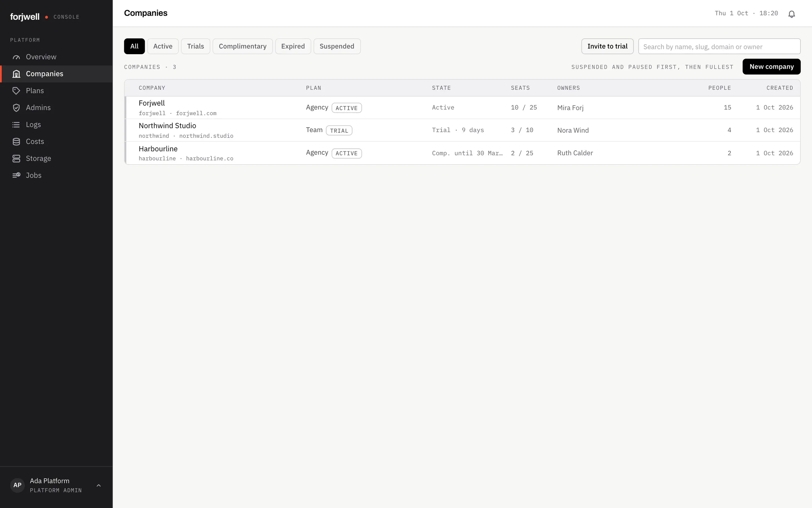Click New company button

click(771, 67)
